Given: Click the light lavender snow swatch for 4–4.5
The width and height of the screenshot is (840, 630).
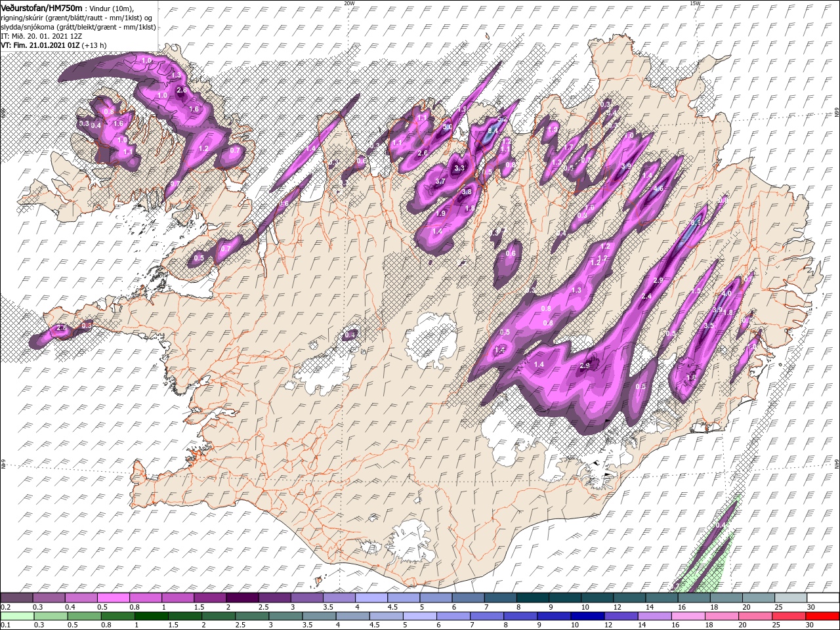Looking at the screenshot, I should pyautogui.click(x=371, y=598).
